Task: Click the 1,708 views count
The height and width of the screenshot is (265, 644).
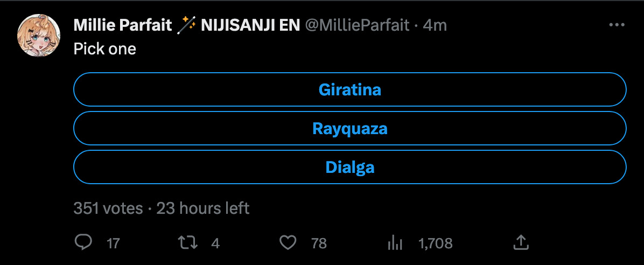Action: pos(436,243)
